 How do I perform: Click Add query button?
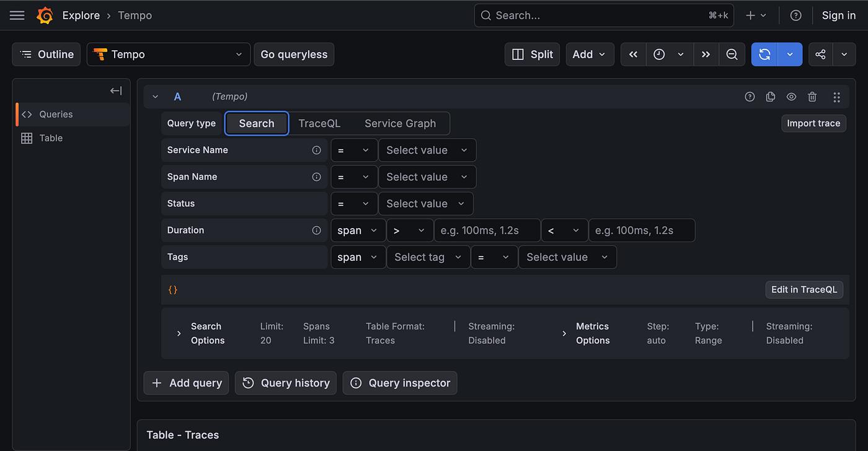click(x=186, y=383)
